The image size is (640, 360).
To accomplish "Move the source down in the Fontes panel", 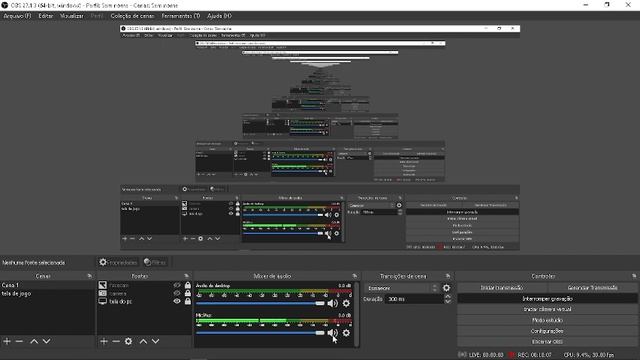I will [x=156, y=341].
